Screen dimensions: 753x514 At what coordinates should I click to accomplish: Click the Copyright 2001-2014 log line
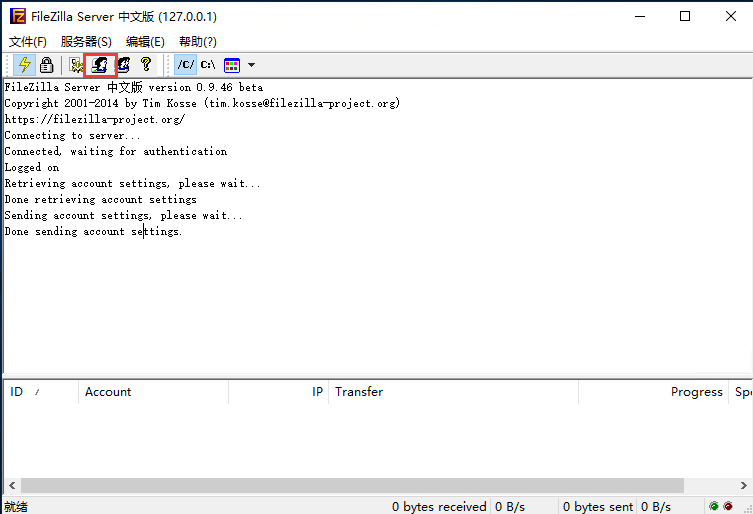coord(202,103)
